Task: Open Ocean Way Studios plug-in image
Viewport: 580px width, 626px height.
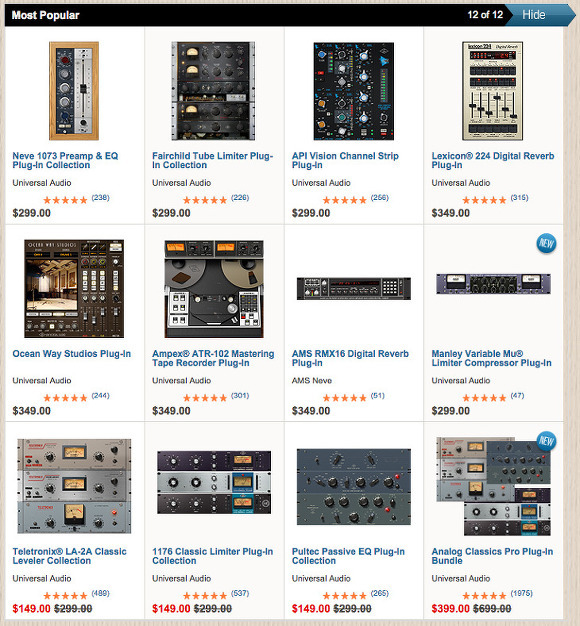Action: [74, 289]
